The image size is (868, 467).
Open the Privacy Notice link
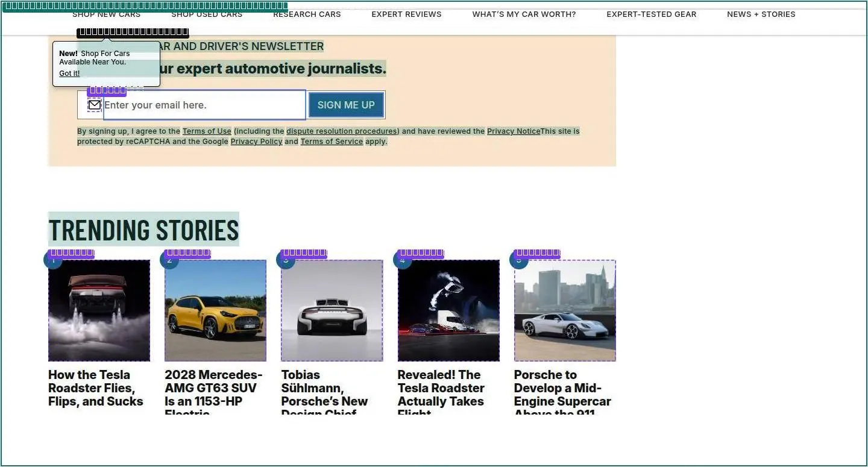click(x=514, y=131)
